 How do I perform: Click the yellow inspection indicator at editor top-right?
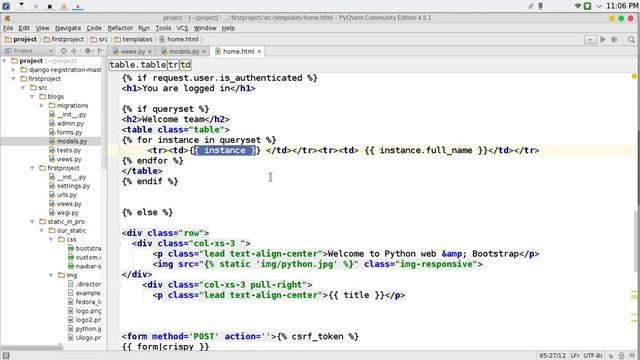[634, 76]
